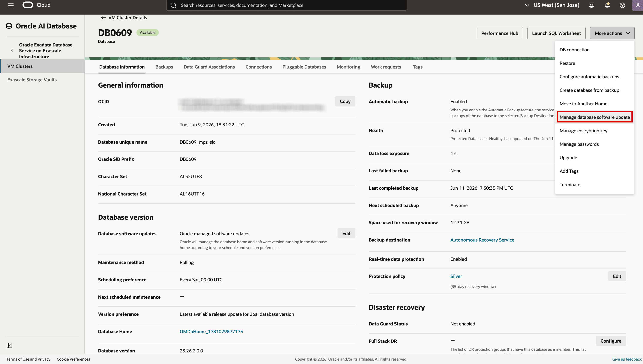
Task: Focus the search resources field
Action: 287,5
